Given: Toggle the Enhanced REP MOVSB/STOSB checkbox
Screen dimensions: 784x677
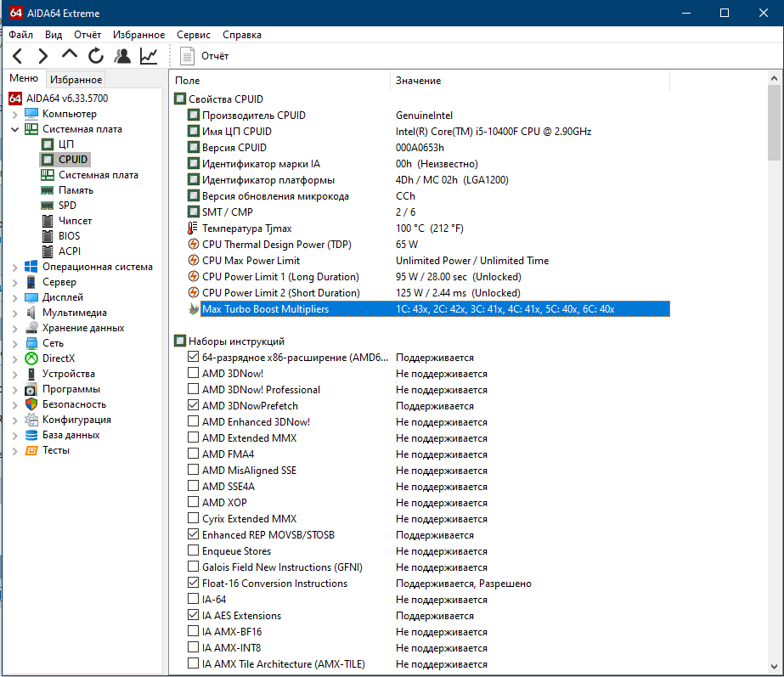Looking at the screenshot, I should click(194, 534).
